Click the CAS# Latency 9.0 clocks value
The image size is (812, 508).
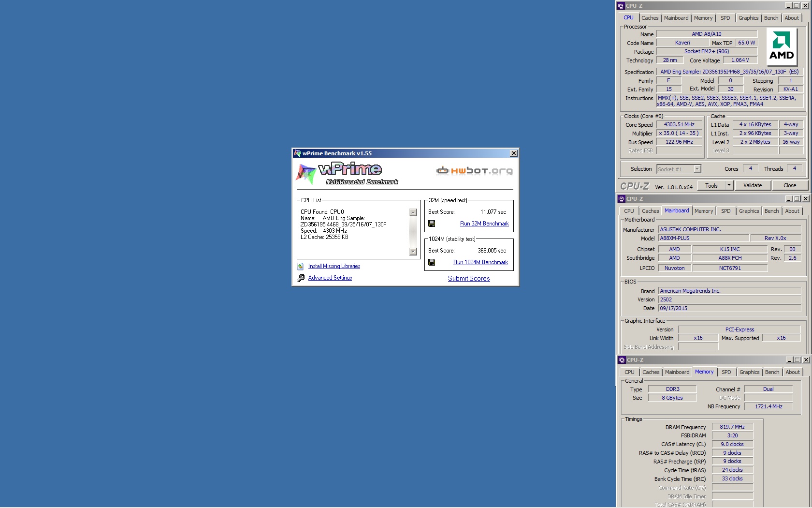tap(732, 444)
